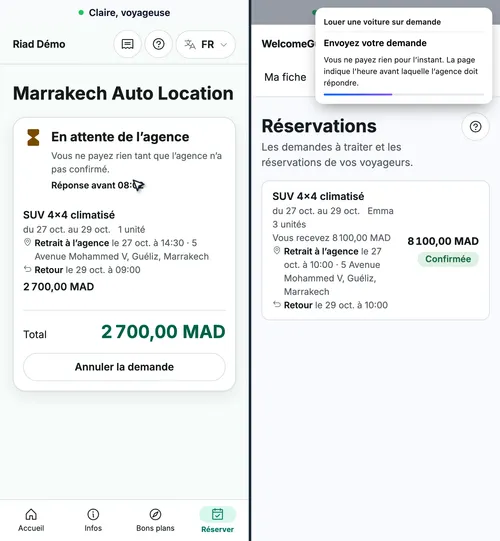Click the hourglass waiting status icon
500x541 pixels.
(x=33, y=137)
